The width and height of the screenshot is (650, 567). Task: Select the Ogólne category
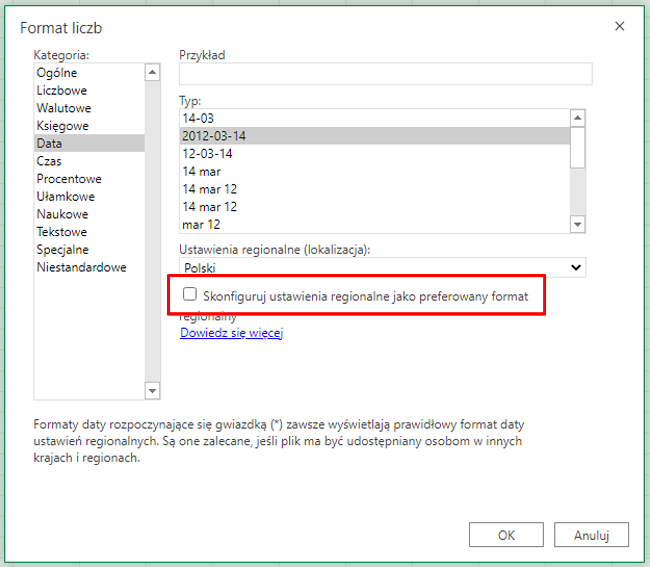tap(89, 73)
